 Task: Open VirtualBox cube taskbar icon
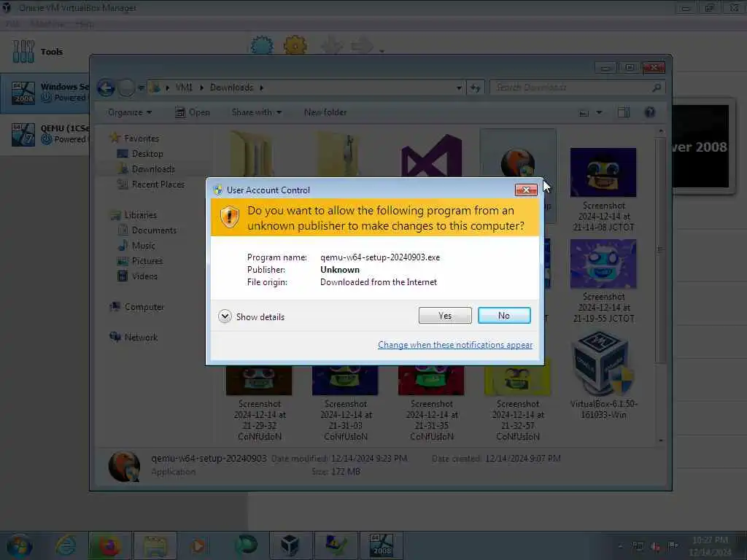click(290, 545)
